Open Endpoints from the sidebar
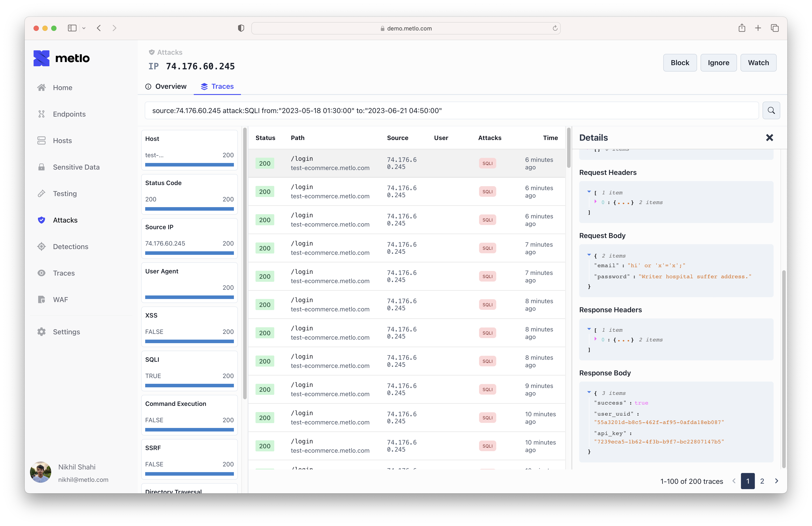Screen dimensions: 812x526 [69, 114]
